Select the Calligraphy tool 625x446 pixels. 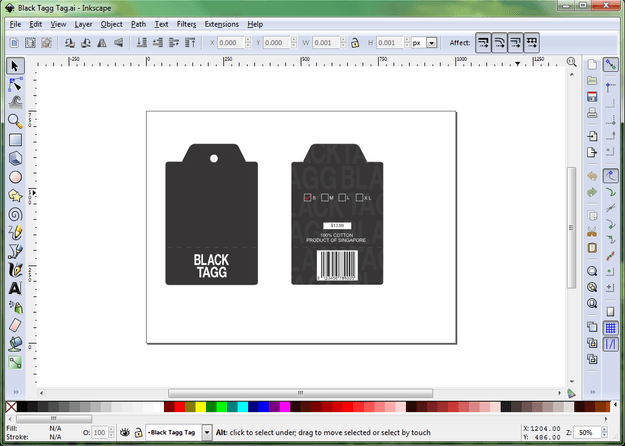coord(15,270)
